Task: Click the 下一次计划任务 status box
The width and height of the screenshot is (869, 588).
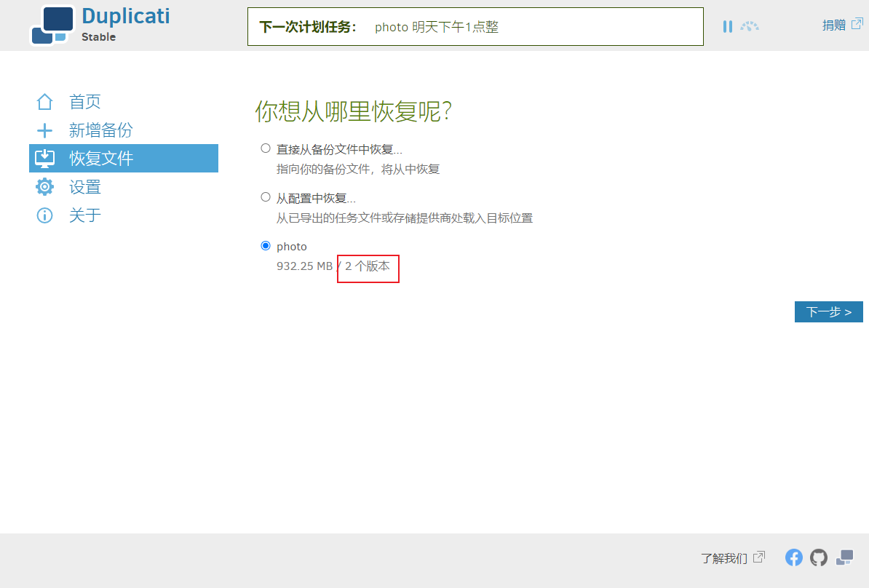Action: tap(475, 27)
